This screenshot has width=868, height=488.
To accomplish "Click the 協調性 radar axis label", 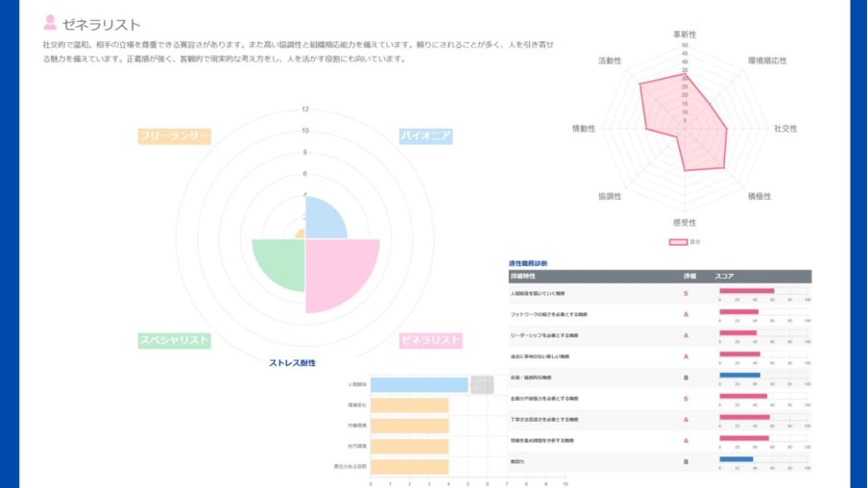I will [610, 196].
